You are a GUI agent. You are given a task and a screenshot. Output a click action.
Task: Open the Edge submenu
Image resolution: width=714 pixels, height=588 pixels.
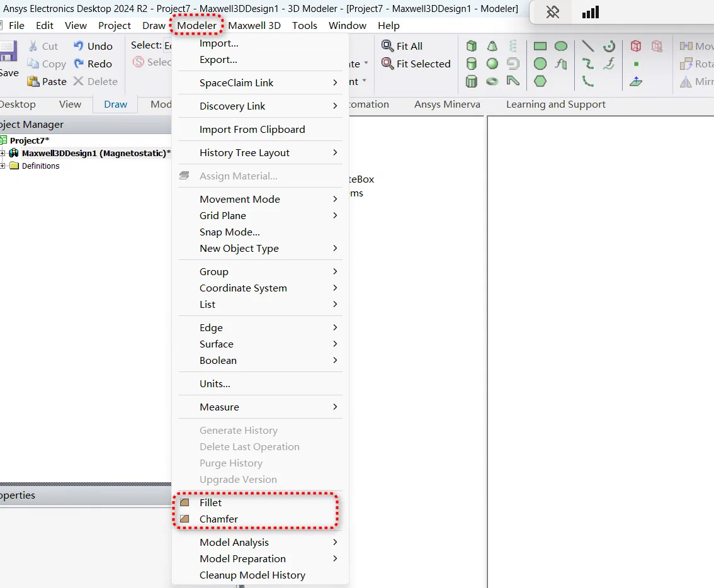pyautogui.click(x=260, y=327)
